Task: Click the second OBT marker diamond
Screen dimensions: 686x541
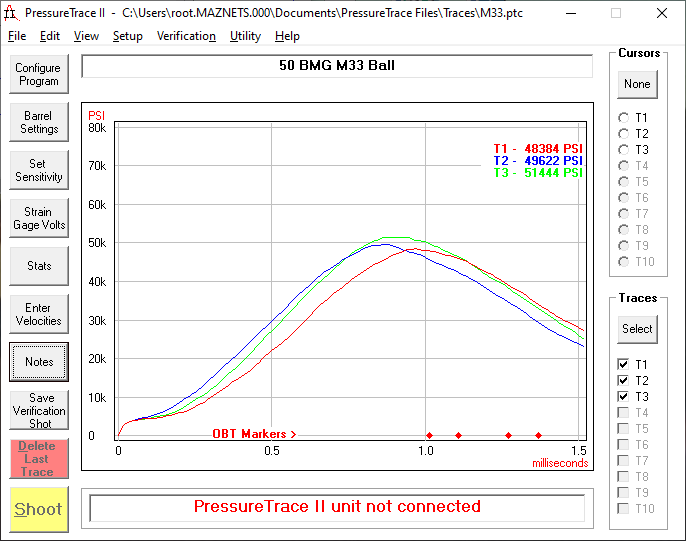Action: click(x=458, y=435)
